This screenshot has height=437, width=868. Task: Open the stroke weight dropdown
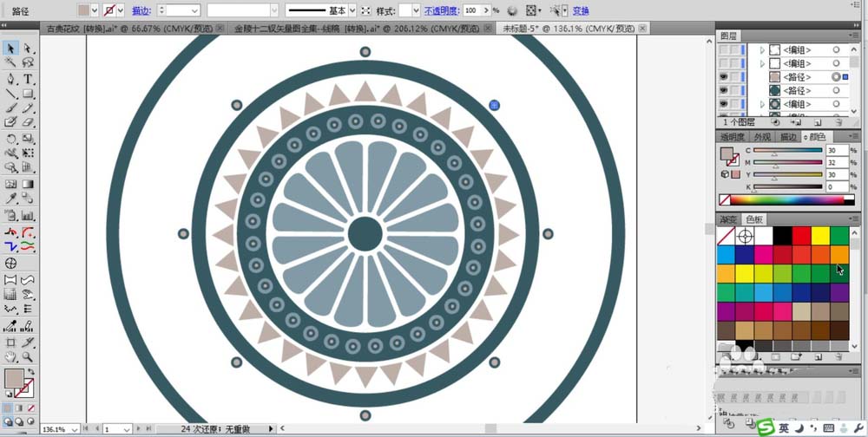click(x=194, y=10)
